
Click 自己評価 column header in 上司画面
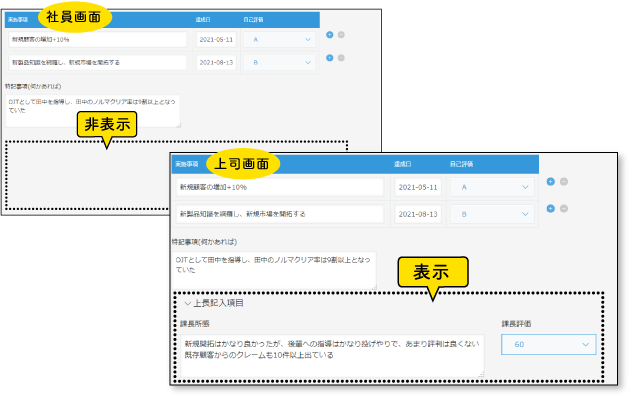click(462, 164)
